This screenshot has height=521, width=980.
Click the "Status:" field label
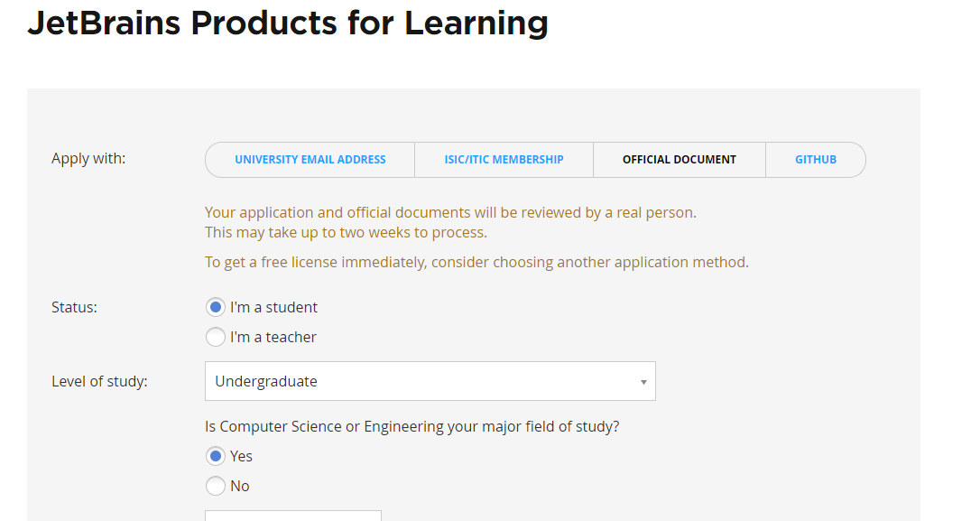[74, 307]
